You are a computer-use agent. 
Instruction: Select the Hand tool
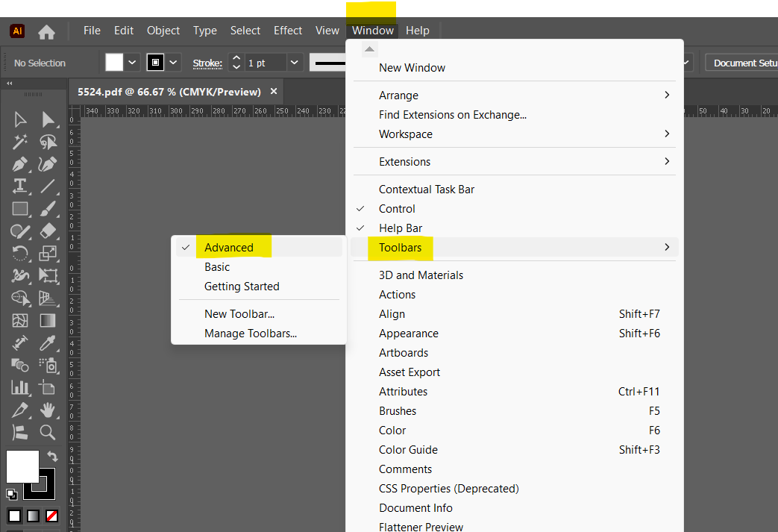(x=48, y=410)
